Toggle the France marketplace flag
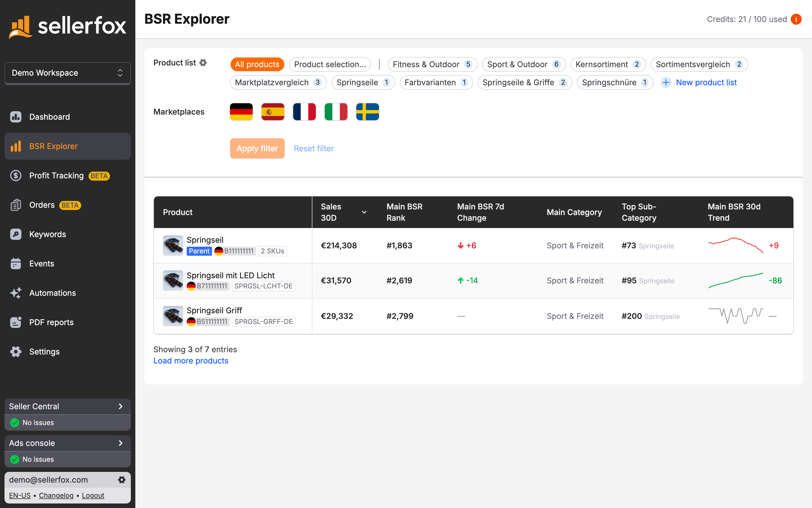This screenshot has height=508, width=812. pyautogui.click(x=304, y=112)
